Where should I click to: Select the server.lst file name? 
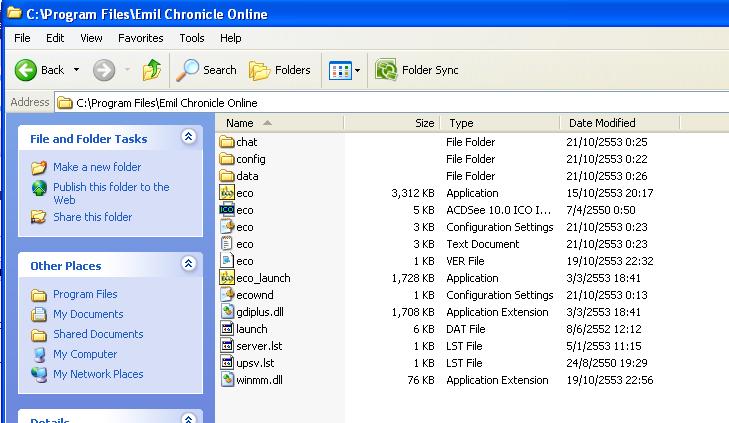(x=259, y=346)
